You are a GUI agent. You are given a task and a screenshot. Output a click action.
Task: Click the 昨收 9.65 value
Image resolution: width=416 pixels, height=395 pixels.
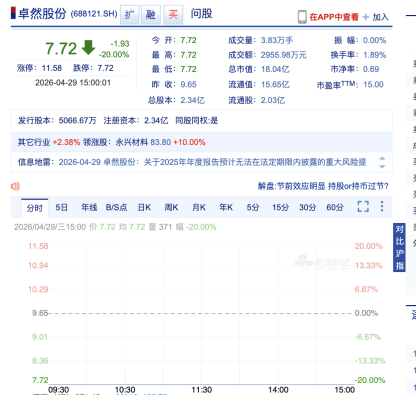click(x=189, y=85)
